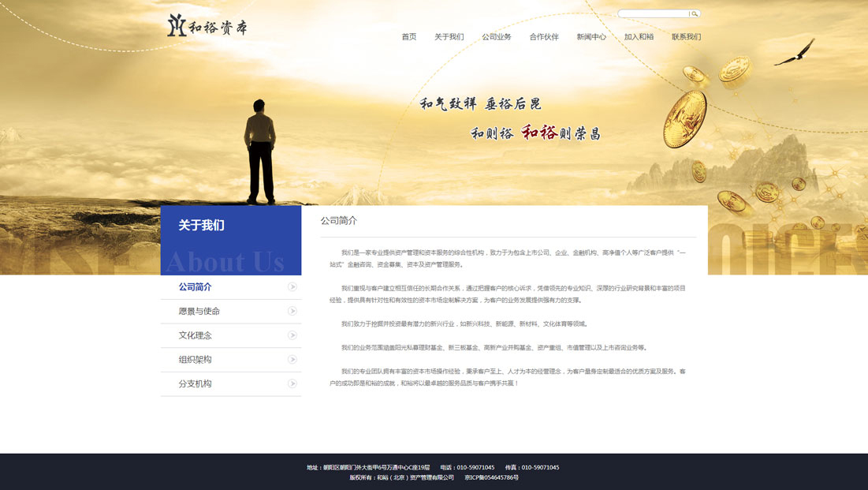Click the circular arrow icon beside 公司简介
Image resolution: width=868 pixels, height=490 pixels.
[292, 286]
